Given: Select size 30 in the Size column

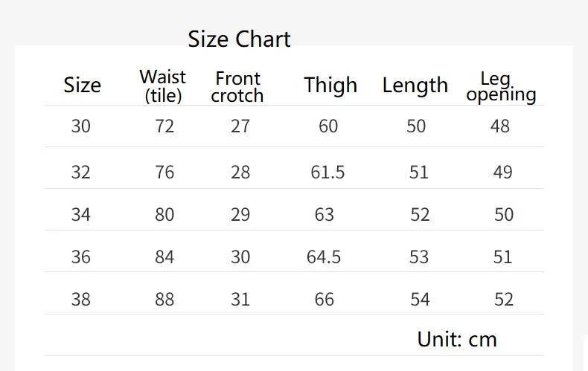Looking at the screenshot, I should tap(81, 126).
